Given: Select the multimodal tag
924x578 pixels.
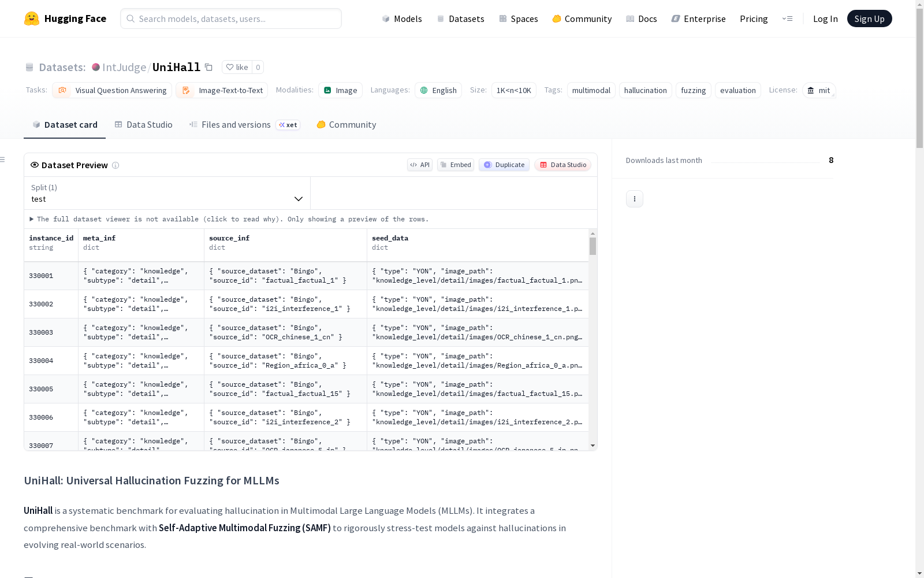Looking at the screenshot, I should pyautogui.click(x=591, y=90).
